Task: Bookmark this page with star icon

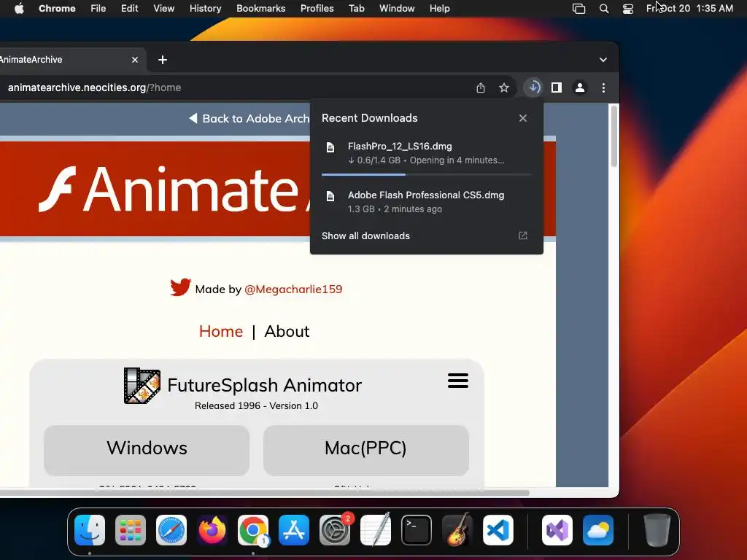Action: coord(504,87)
